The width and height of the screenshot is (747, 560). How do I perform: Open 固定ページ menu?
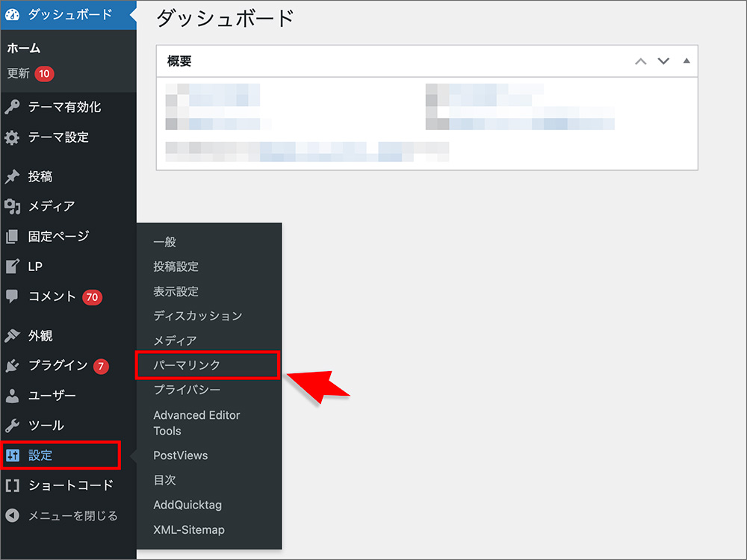pyautogui.click(x=58, y=236)
